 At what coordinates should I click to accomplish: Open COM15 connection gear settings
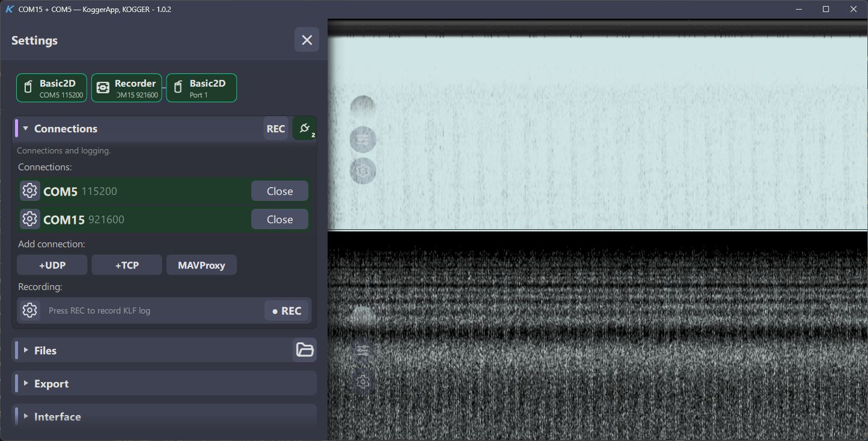29,219
